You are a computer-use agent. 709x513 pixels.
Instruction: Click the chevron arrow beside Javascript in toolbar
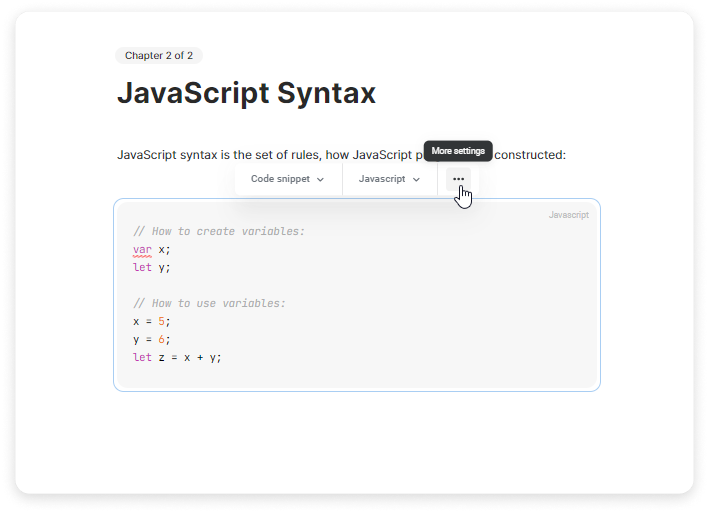click(416, 180)
